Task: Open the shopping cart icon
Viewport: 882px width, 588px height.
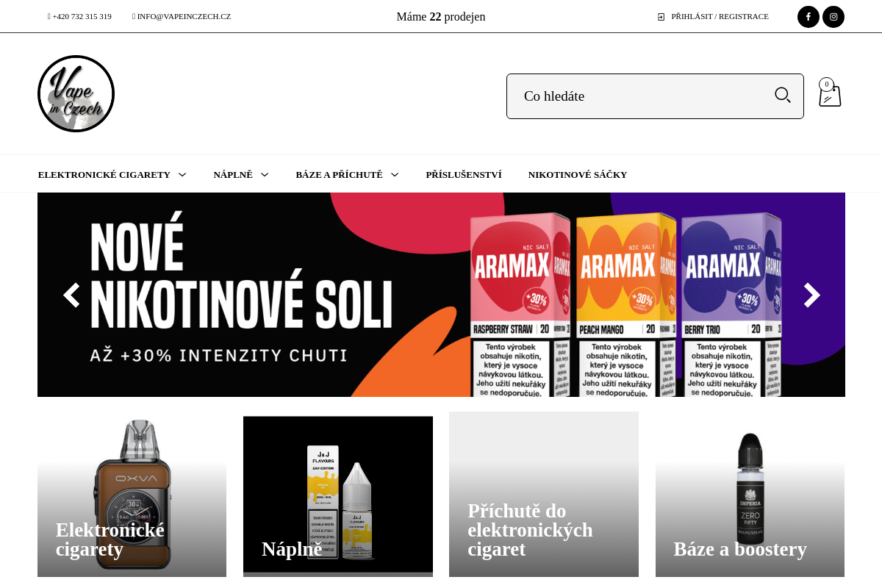Action: (830, 93)
